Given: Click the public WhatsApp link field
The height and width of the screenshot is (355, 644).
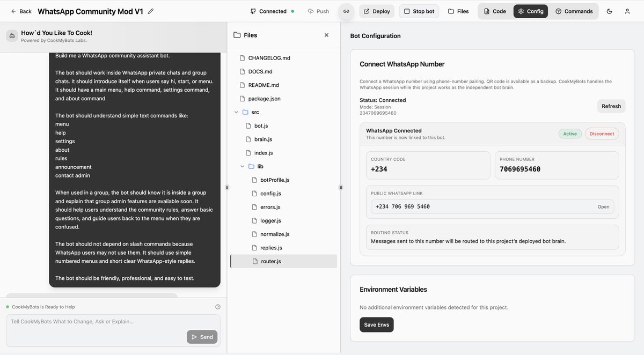Looking at the screenshot, I should click(492, 207).
